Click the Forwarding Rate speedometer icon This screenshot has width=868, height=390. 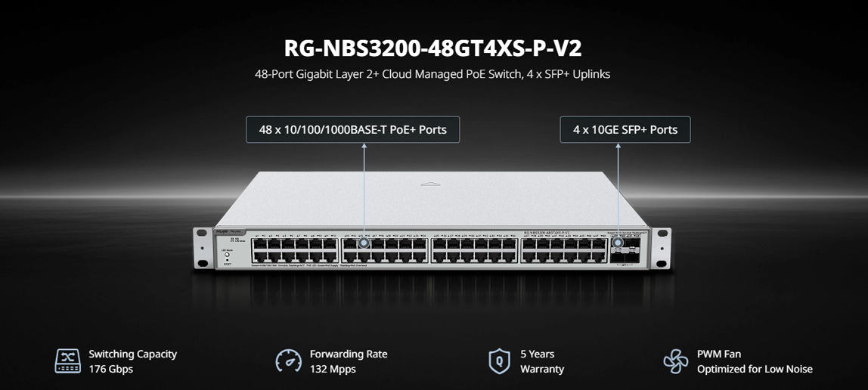[x=288, y=361]
